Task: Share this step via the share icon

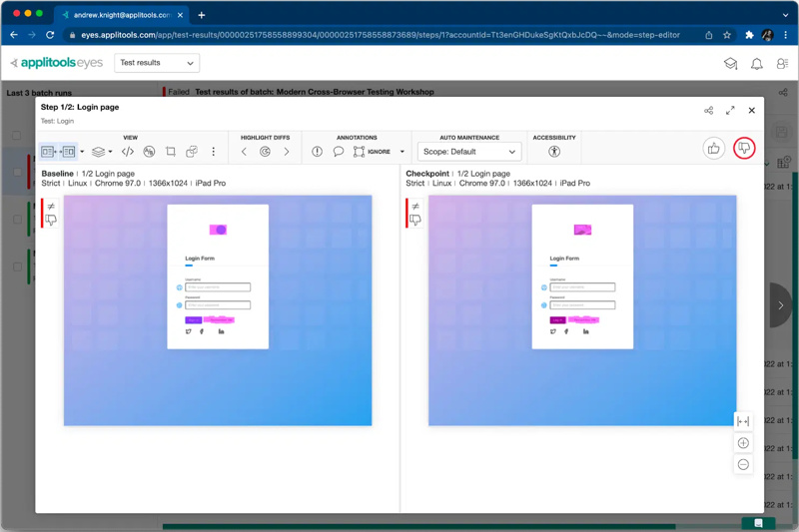Action: pyautogui.click(x=709, y=111)
